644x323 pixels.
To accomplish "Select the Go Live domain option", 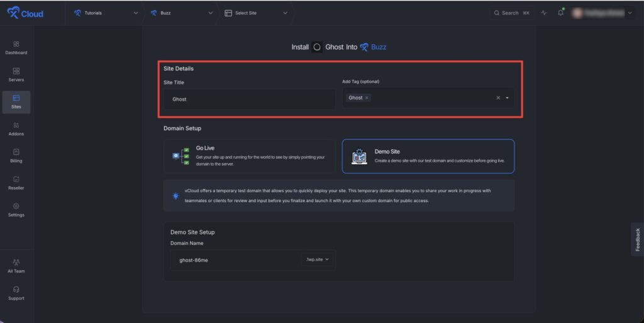I will (249, 156).
